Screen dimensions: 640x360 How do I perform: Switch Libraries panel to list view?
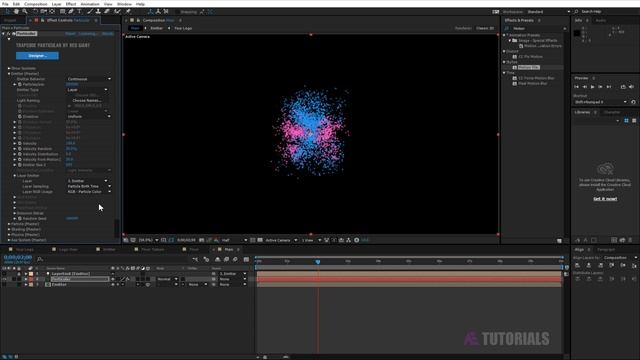pos(634,120)
